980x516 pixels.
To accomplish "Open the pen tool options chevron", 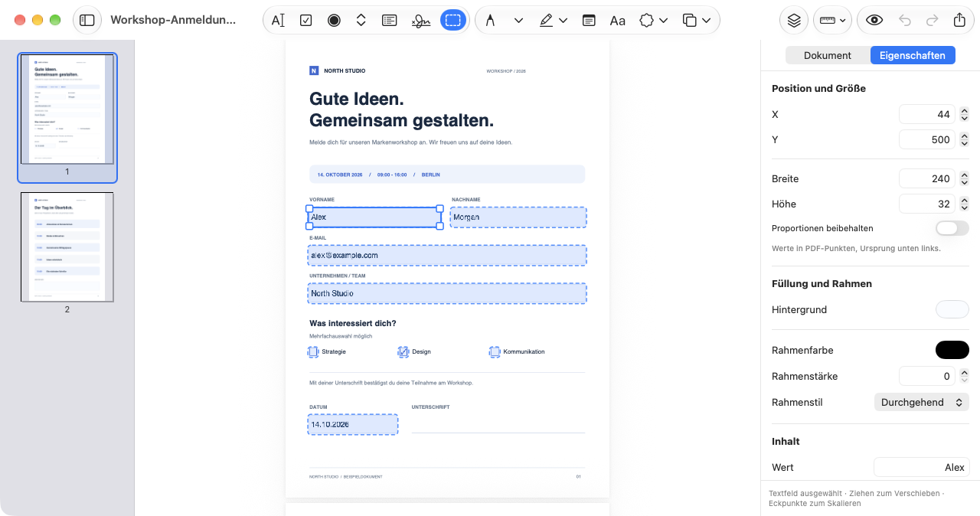I will coord(518,21).
